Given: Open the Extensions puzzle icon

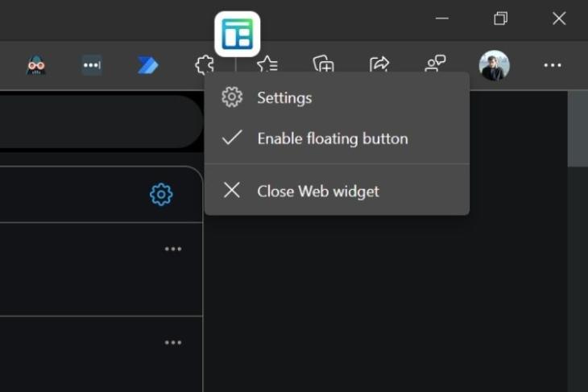Looking at the screenshot, I should pyautogui.click(x=205, y=65).
